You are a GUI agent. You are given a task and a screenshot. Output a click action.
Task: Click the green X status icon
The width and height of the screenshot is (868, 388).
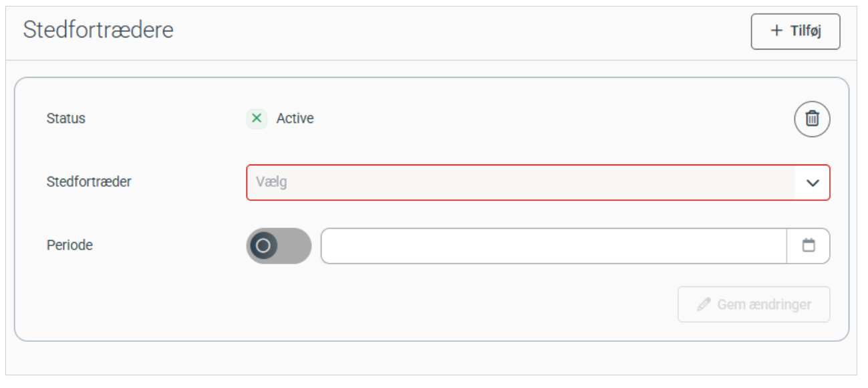coord(257,119)
